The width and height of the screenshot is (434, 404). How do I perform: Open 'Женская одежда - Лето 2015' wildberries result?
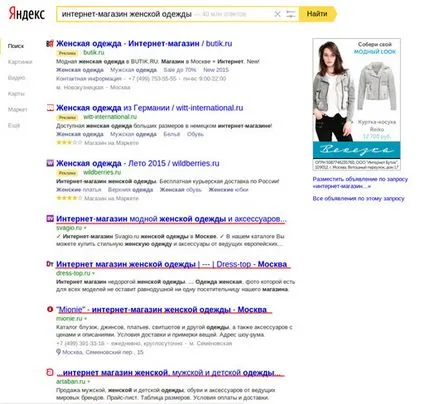[x=138, y=163]
